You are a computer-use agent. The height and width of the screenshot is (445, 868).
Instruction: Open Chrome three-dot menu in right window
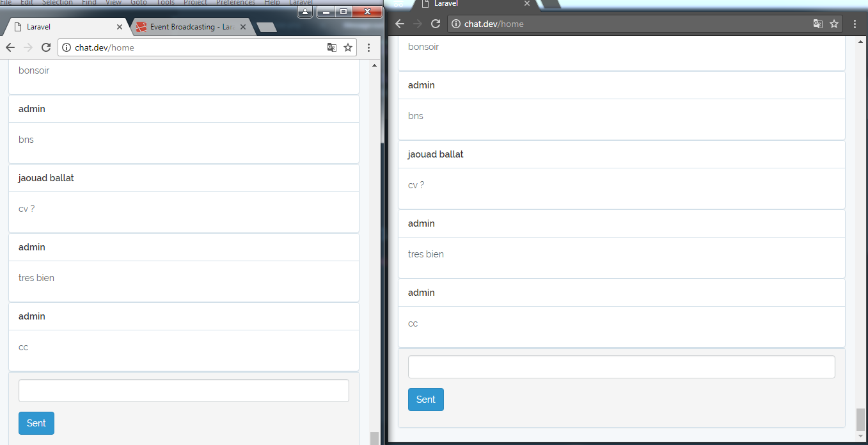click(855, 24)
